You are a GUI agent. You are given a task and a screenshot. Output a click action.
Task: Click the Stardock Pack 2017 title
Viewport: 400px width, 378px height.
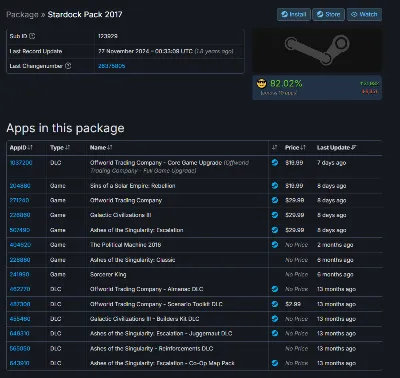[x=85, y=14]
